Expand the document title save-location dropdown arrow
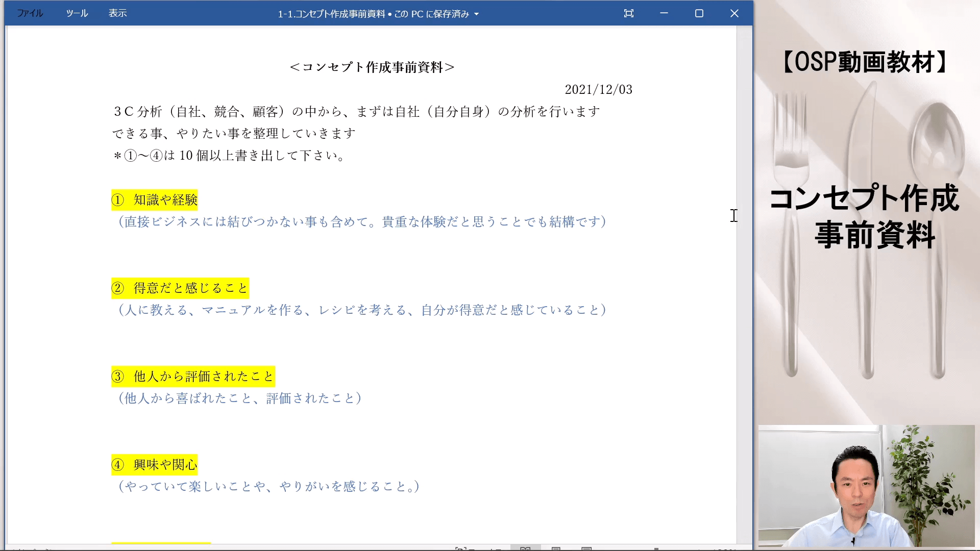 [476, 14]
